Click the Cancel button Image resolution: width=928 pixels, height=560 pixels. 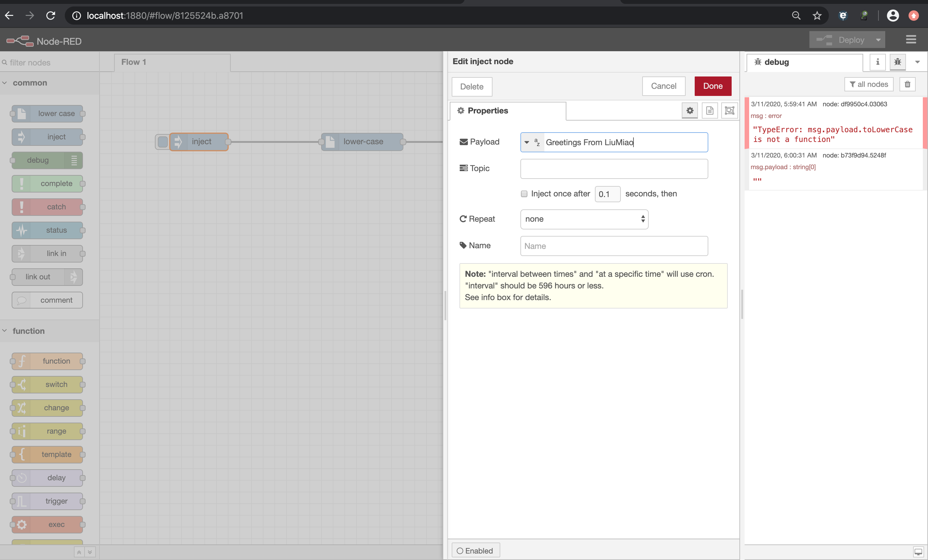[663, 86]
